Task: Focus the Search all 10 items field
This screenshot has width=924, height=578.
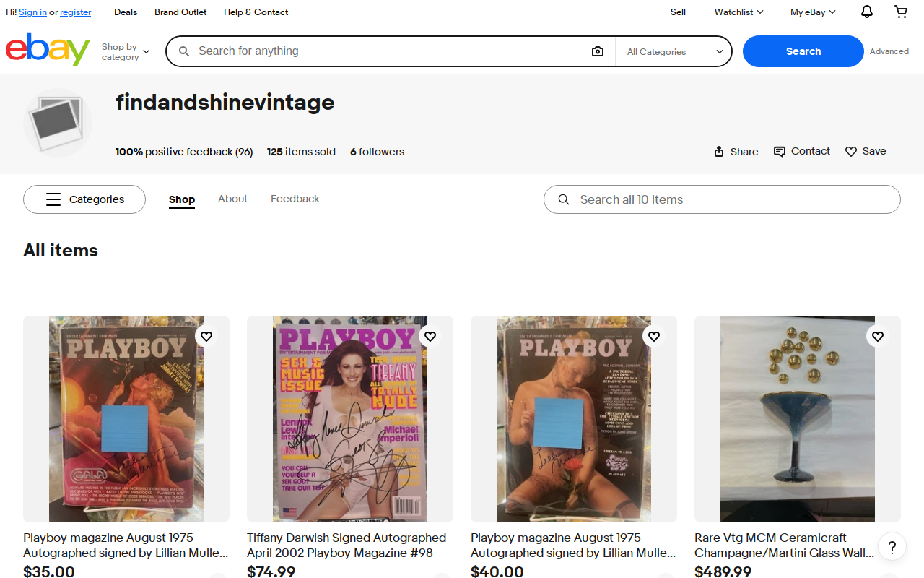Action: (x=722, y=199)
